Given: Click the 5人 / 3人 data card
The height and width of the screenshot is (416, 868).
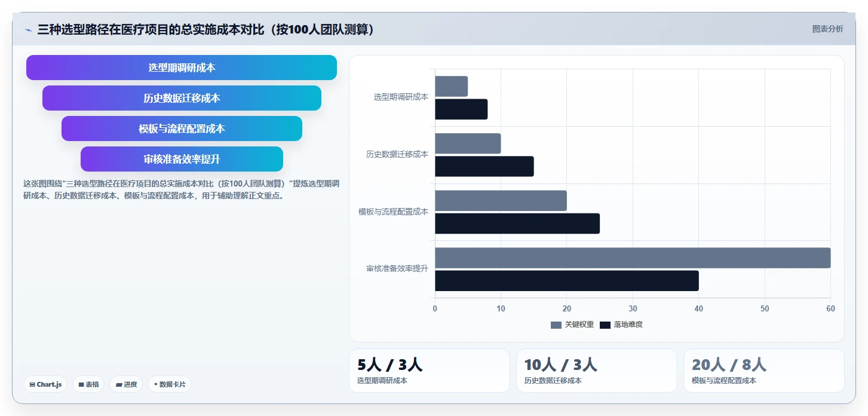Looking at the screenshot, I should 429,371.
